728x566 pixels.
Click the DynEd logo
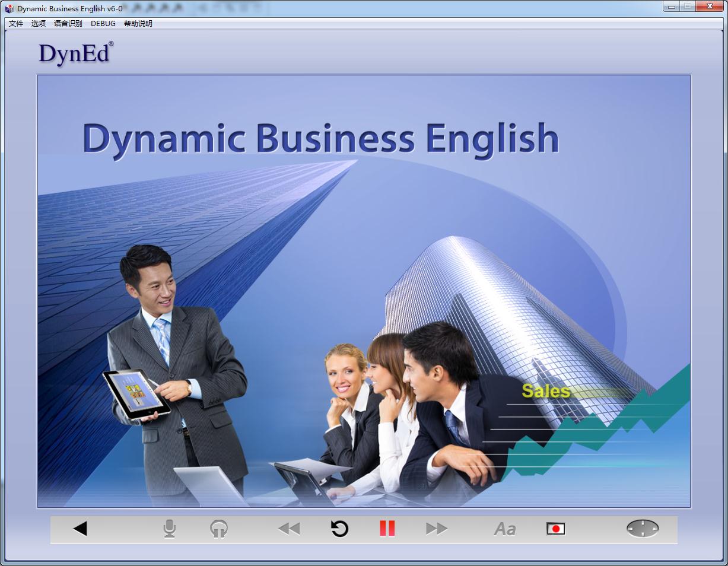point(76,53)
